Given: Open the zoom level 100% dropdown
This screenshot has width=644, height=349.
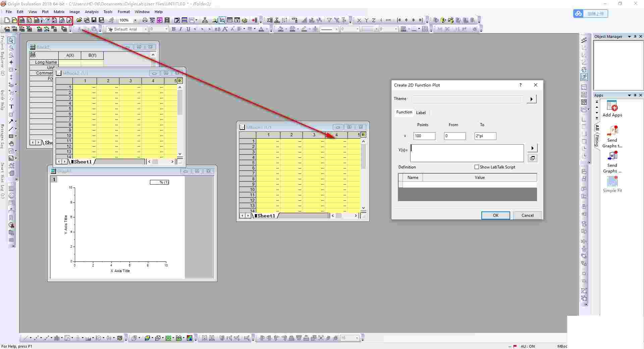Looking at the screenshot, I should pos(135,20).
